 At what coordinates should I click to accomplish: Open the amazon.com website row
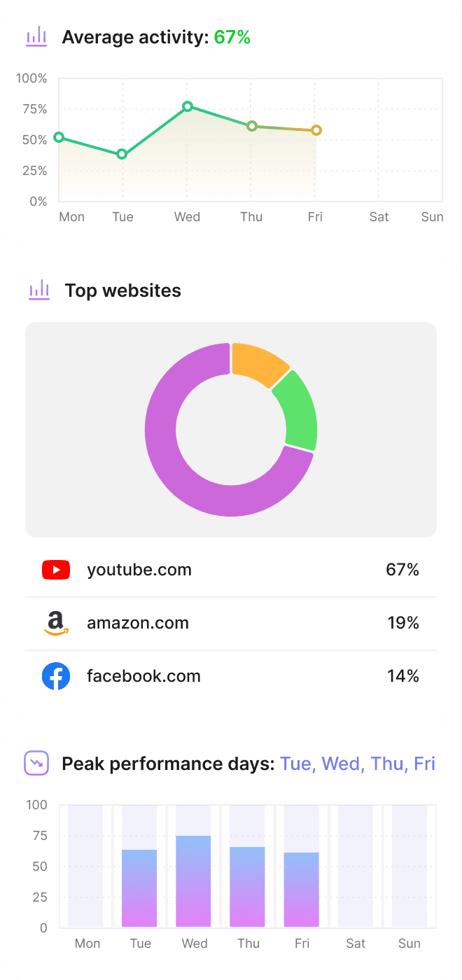[x=231, y=623]
